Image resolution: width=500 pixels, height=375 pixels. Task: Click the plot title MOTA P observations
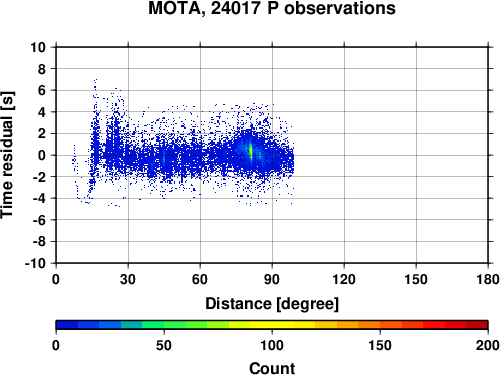(272, 8)
